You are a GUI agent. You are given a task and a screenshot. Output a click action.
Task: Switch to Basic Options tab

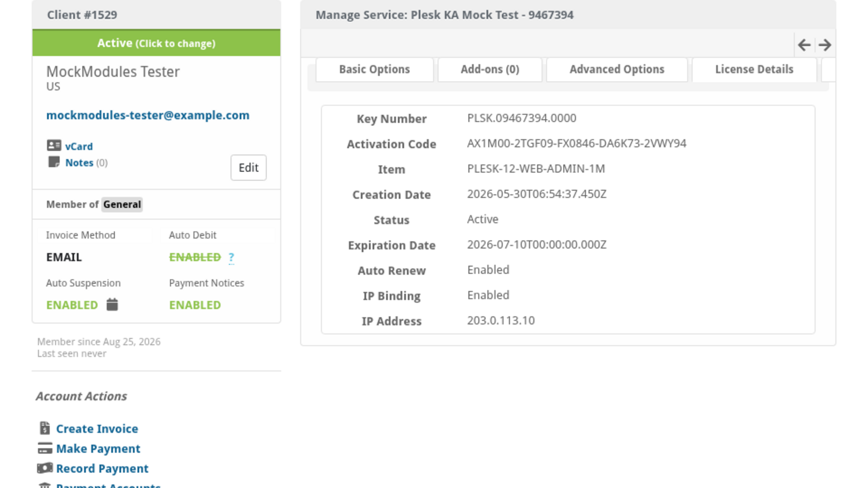(x=374, y=70)
